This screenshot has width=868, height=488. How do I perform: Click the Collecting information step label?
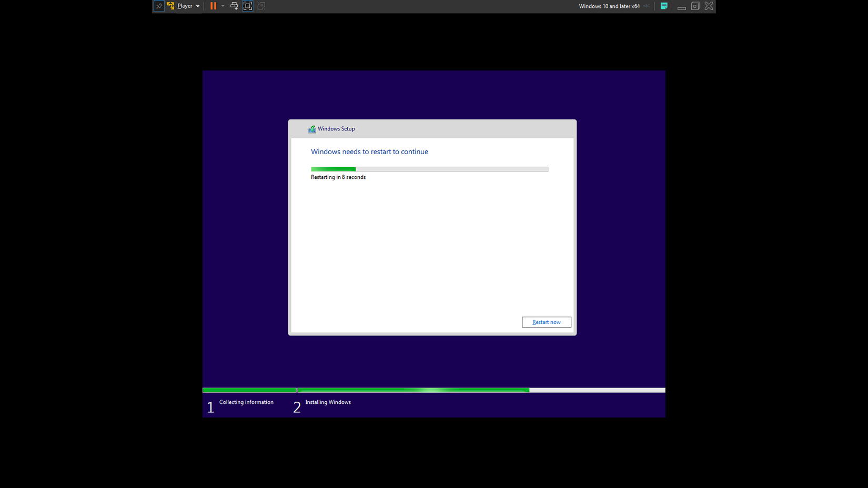(x=246, y=402)
